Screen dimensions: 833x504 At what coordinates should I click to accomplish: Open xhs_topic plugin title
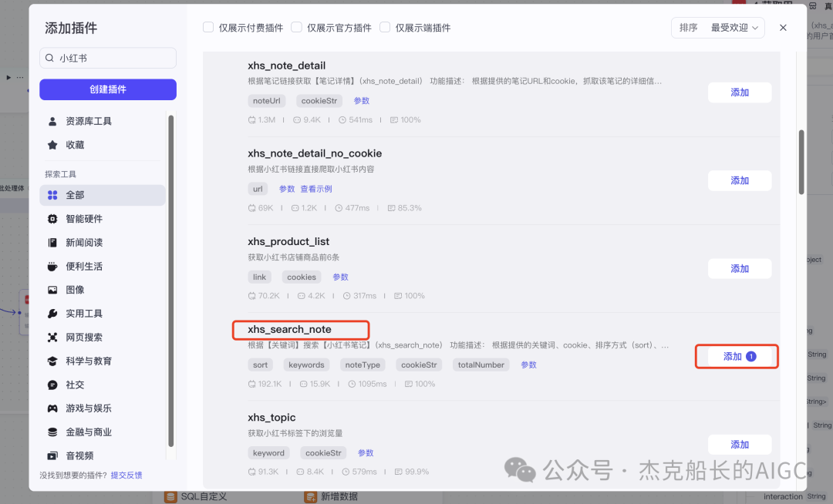(x=271, y=418)
